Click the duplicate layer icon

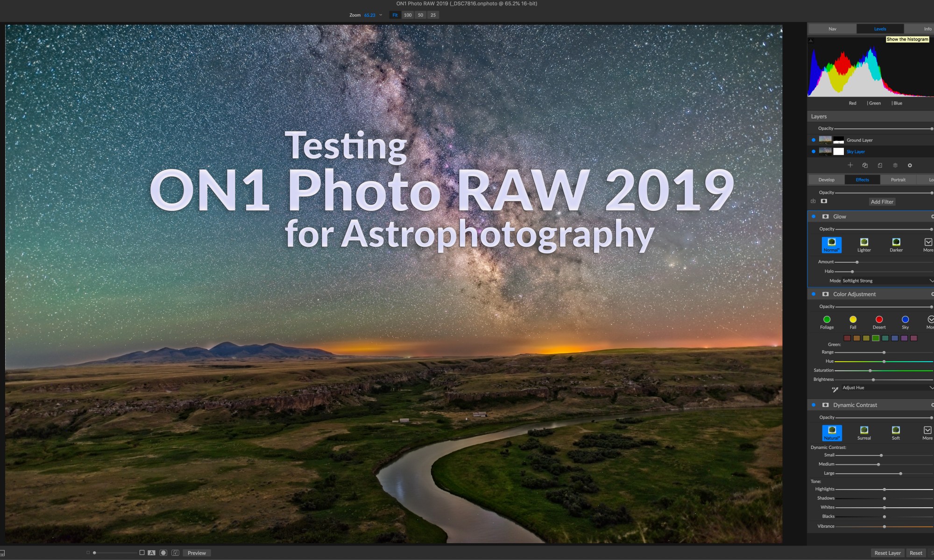pyautogui.click(x=865, y=165)
